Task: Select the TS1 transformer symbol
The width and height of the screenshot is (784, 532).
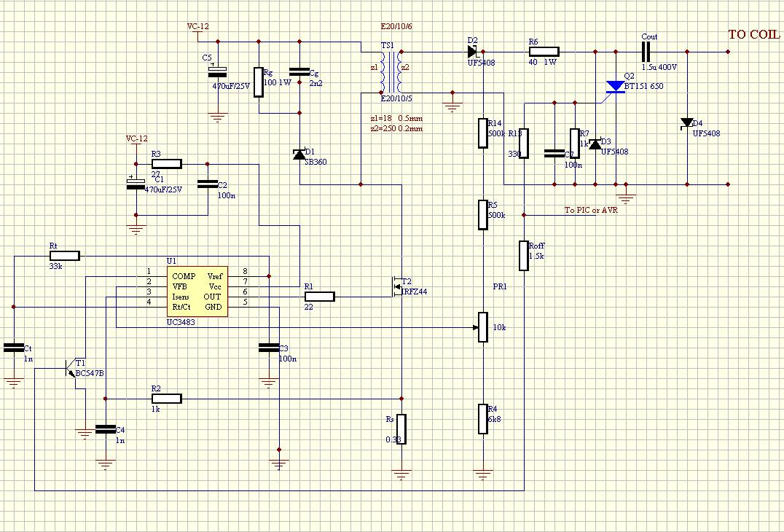Action: 391,71
